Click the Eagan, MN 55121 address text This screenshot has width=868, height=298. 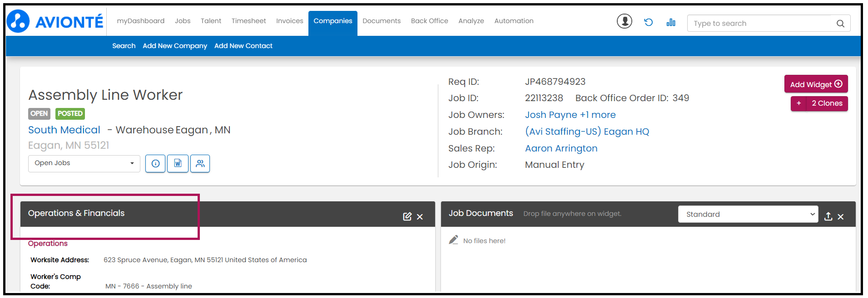point(69,145)
